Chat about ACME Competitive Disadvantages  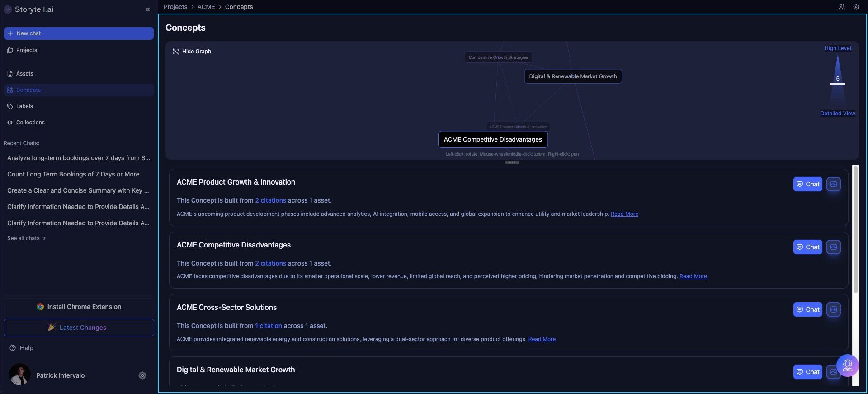[807, 247]
